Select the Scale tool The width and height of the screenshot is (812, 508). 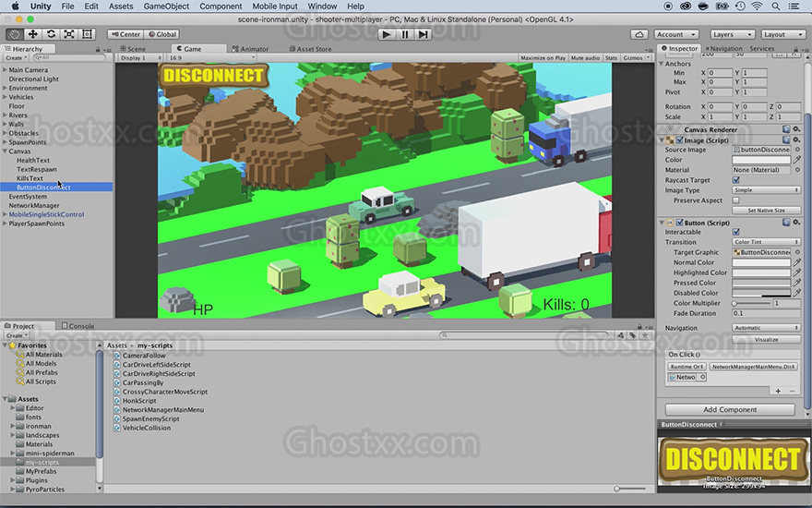coord(69,34)
